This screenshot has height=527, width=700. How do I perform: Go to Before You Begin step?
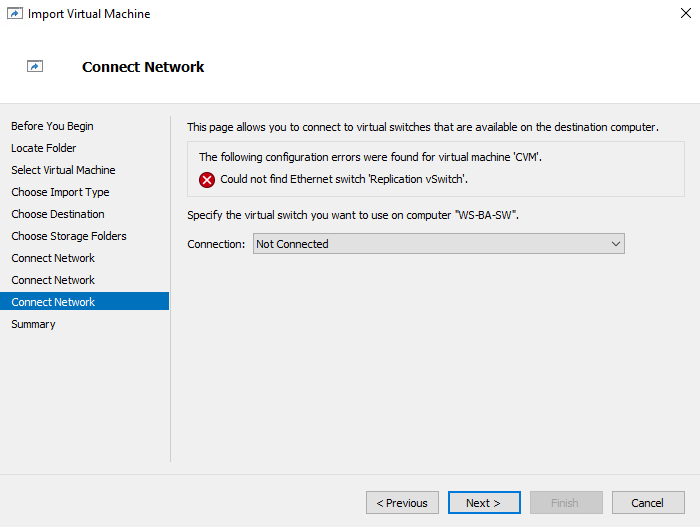pyautogui.click(x=52, y=126)
